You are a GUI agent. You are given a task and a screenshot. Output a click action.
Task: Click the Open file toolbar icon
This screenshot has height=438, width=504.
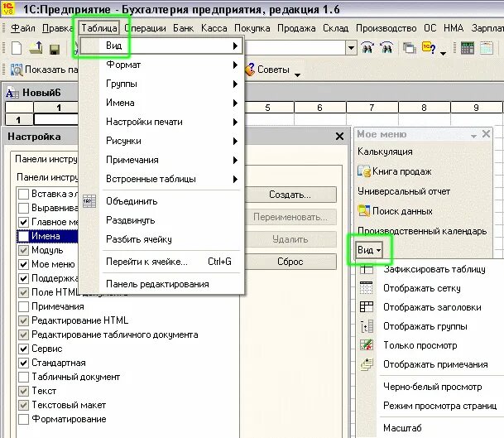coord(36,48)
